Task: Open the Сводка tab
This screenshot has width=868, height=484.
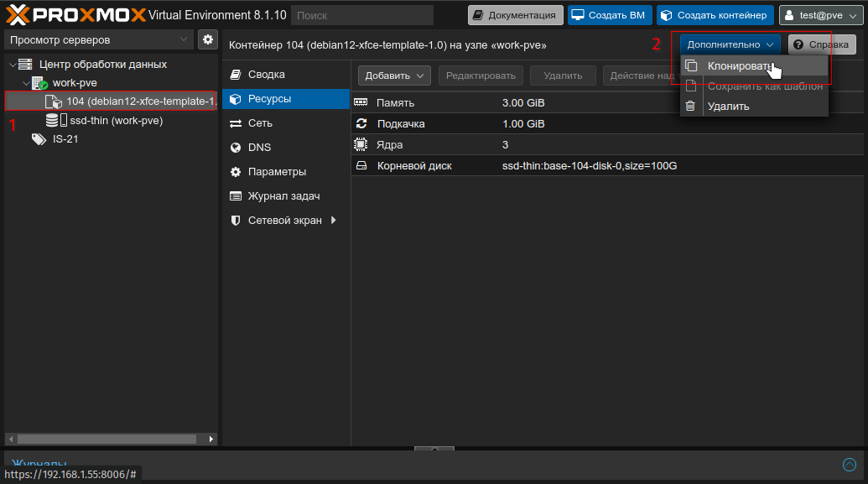Action: click(x=286, y=74)
